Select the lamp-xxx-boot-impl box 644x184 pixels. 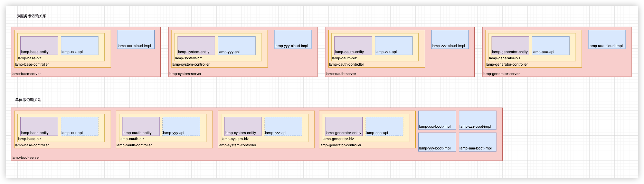point(437,120)
